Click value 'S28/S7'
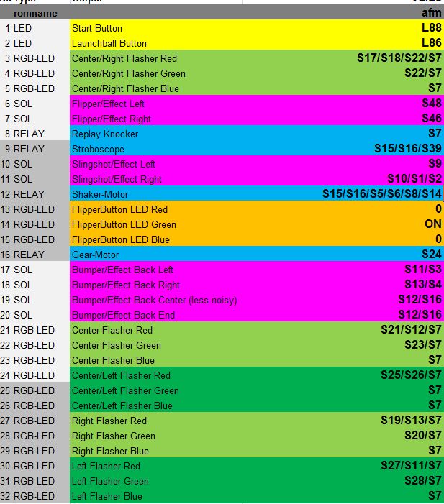 tap(422, 481)
